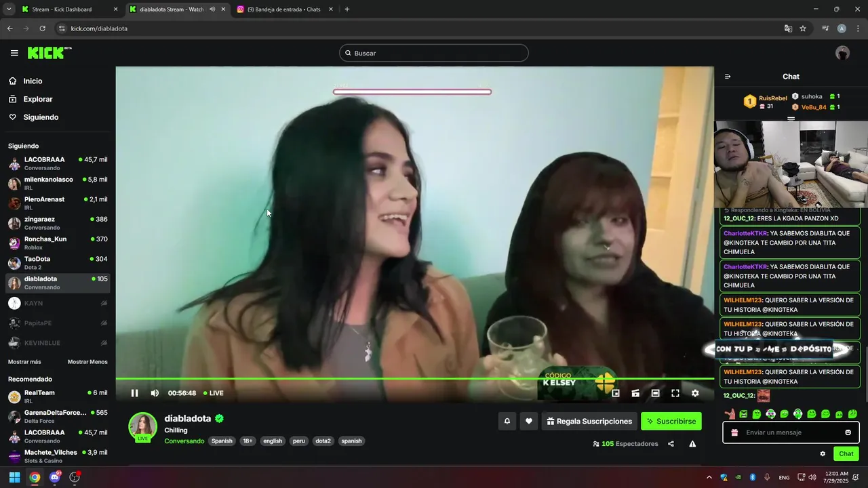Open milenkanolasco channel in sidebar
868x488 pixels.
click(x=58, y=183)
